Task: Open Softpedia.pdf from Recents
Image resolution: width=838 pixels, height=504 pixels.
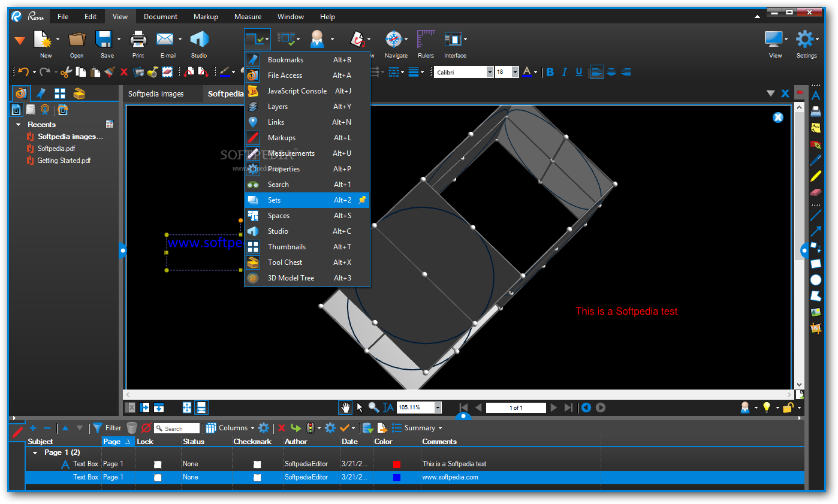Action: tap(56, 149)
